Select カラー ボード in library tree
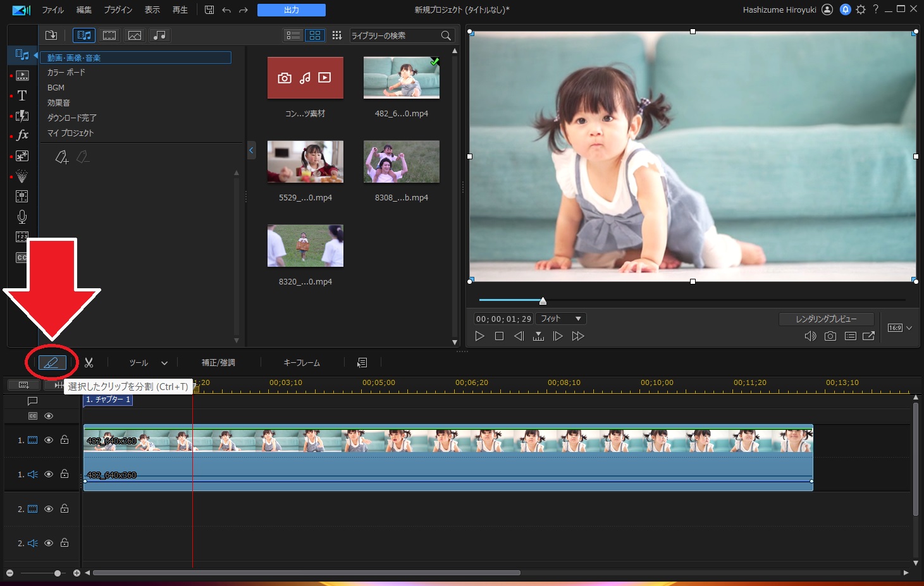 coord(66,73)
